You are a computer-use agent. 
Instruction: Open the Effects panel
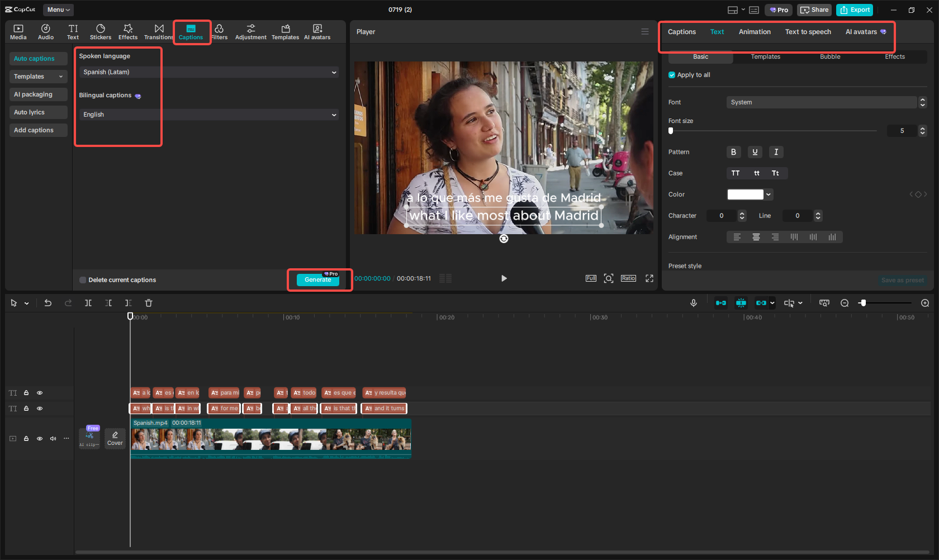click(127, 32)
